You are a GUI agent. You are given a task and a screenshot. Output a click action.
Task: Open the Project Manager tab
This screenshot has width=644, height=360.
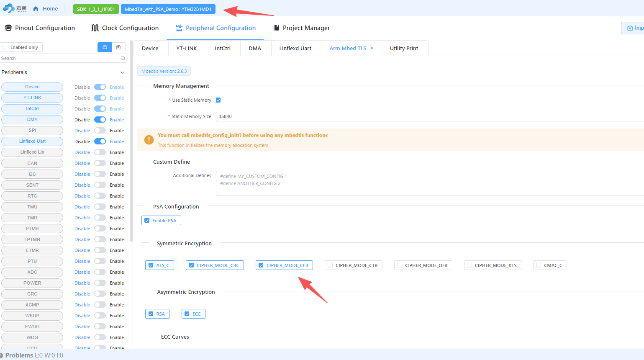(302, 28)
